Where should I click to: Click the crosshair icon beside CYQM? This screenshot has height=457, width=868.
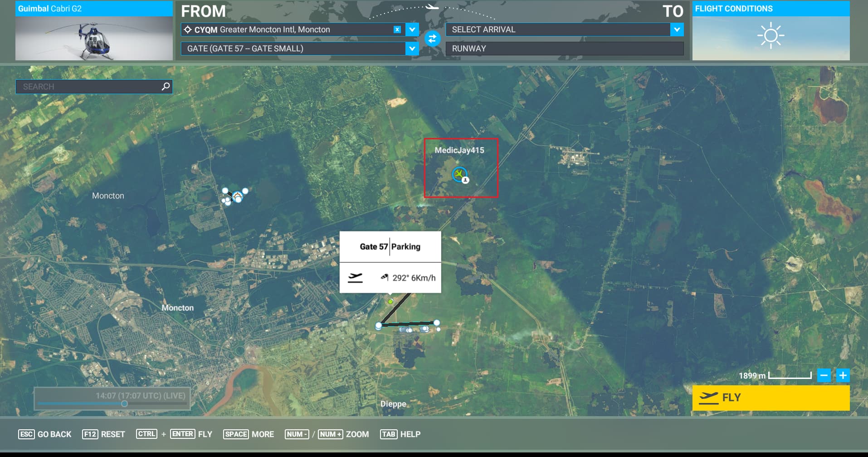coord(187,29)
